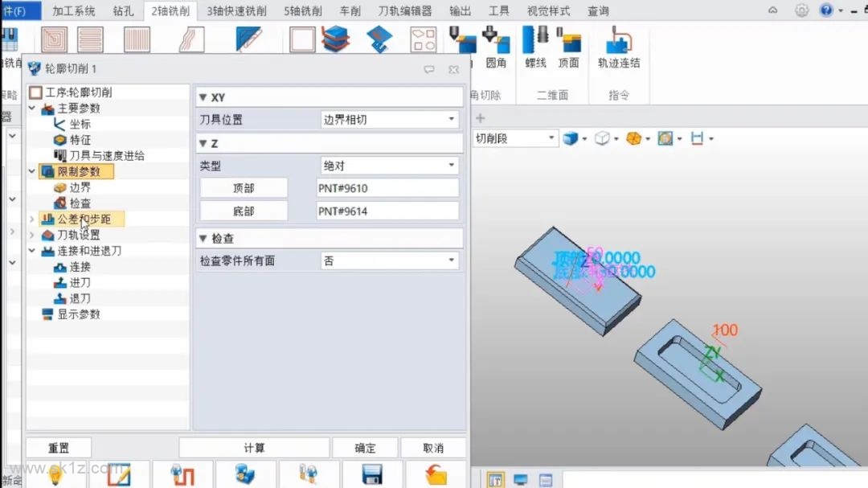Click the orange folder open icon

(436, 475)
